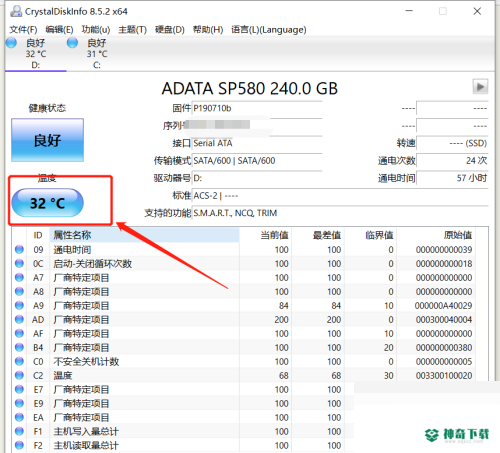The height and width of the screenshot is (453, 500).
Task: Click raw value 003300100020
Action: click(444, 376)
